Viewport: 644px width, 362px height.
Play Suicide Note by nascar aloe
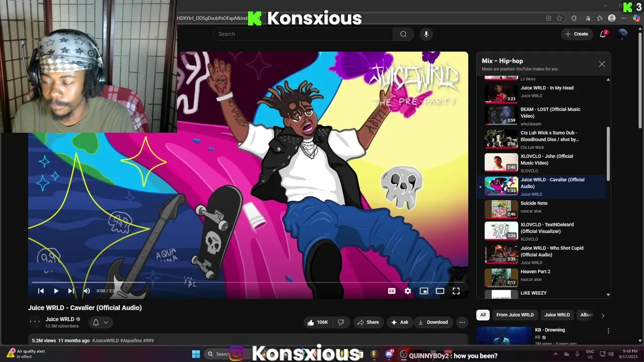542,209
